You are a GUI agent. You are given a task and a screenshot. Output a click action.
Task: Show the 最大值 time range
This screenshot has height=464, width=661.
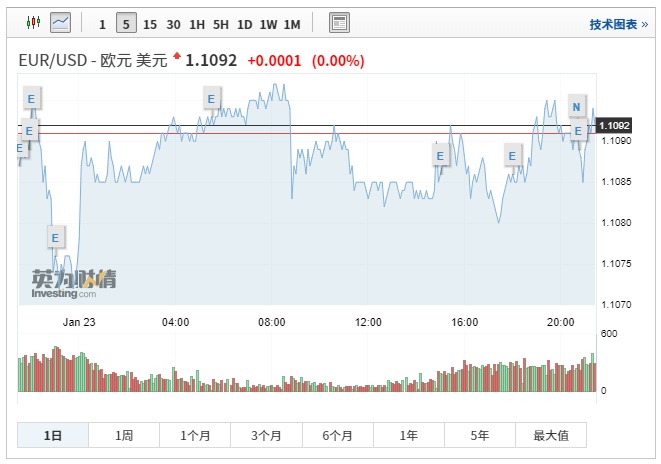coord(551,435)
